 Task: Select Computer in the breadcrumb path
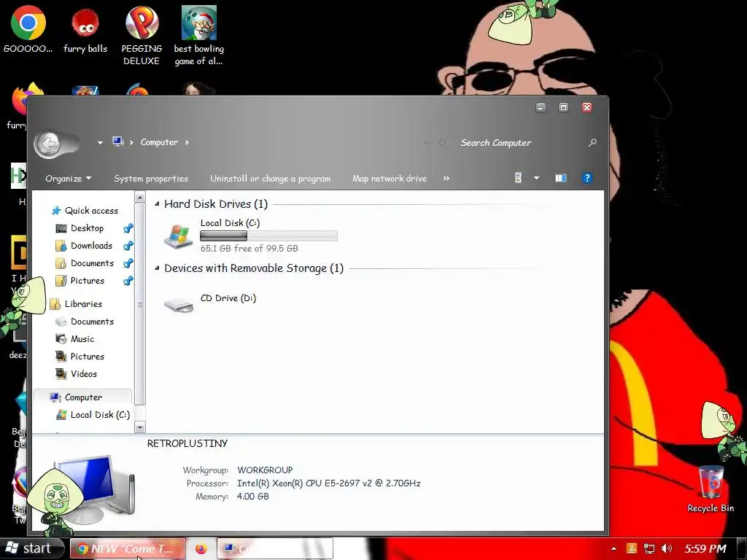pos(159,142)
